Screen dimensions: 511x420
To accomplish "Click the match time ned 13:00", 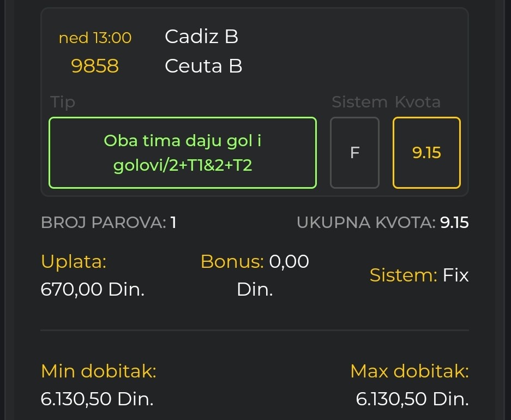I will 95,38.
